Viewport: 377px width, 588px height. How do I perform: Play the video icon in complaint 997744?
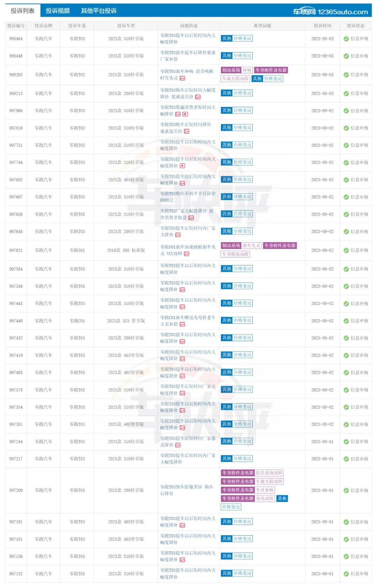point(182,166)
